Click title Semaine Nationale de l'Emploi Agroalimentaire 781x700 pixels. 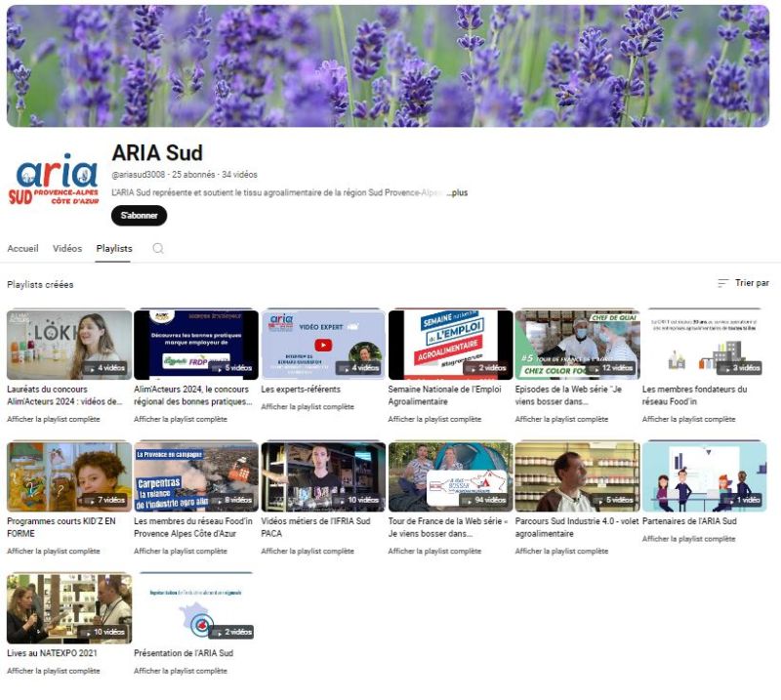[444, 395]
